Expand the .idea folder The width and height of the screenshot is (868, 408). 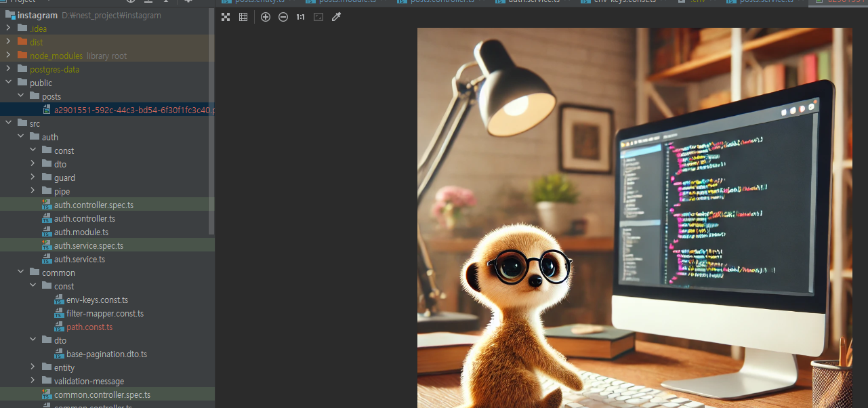pyautogui.click(x=8, y=28)
